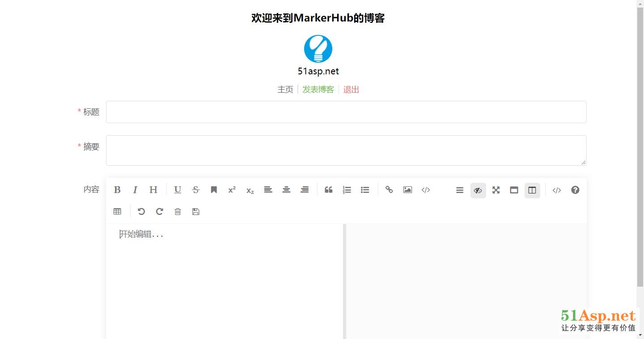Click the undo arrow icon

coord(141,211)
